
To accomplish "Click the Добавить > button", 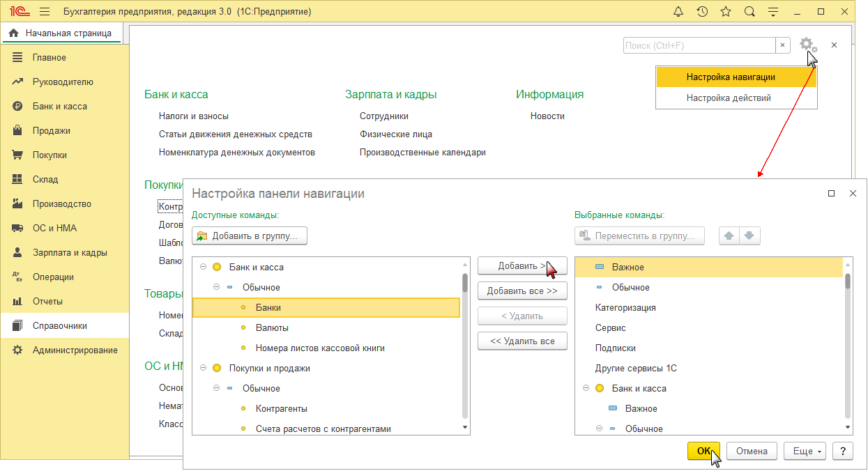I will point(522,265).
